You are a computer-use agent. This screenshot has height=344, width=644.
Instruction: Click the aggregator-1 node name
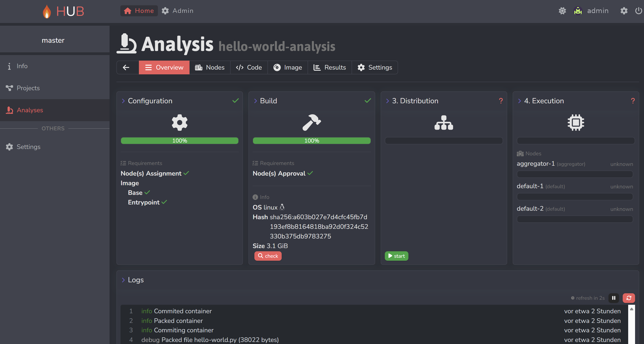click(x=536, y=163)
